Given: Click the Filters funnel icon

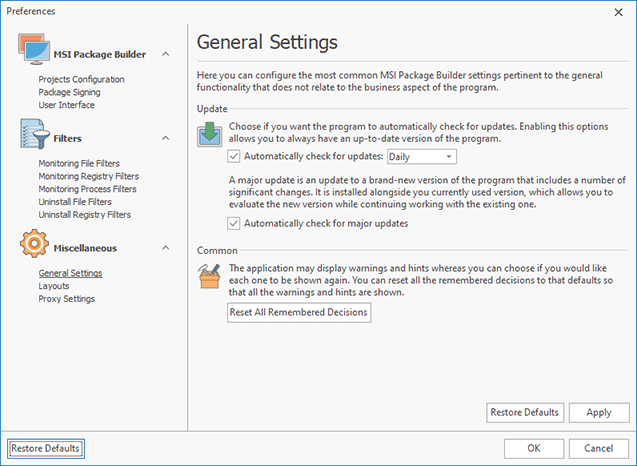Looking at the screenshot, I should [x=34, y=134].
